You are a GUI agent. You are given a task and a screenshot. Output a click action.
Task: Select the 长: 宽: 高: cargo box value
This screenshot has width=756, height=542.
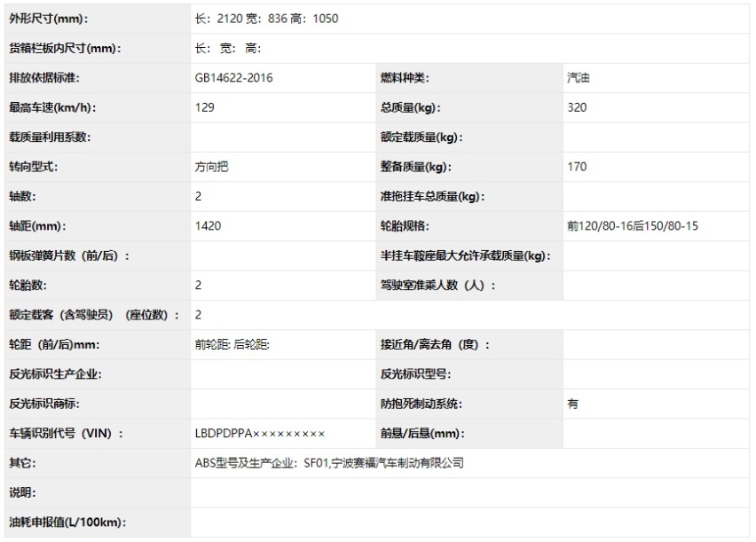[x=228, y=48]
